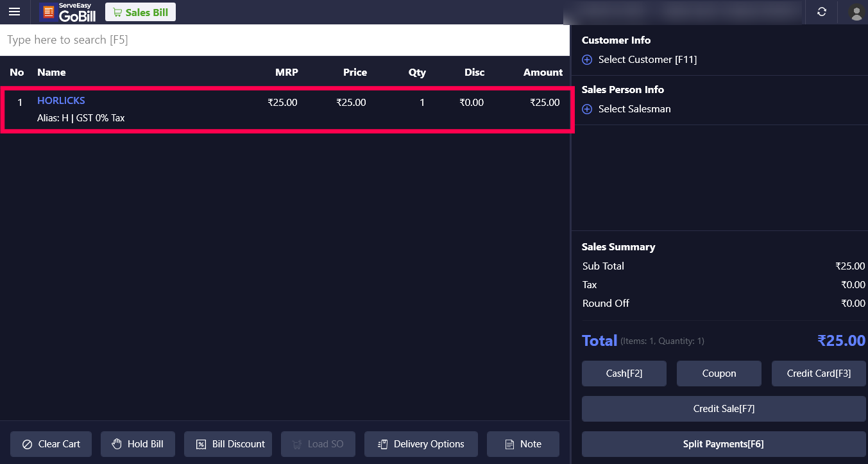Choose Coupon payment
The height and width of the screenshot is (464, 868).
coord(719,374)
